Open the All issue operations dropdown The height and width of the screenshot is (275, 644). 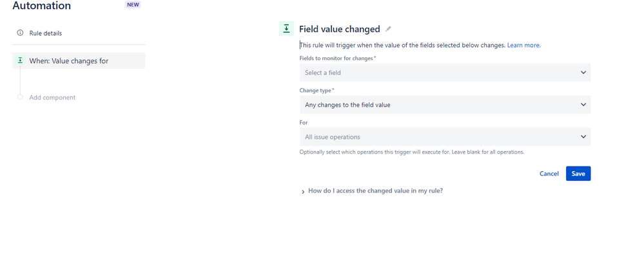coord(445,137)
